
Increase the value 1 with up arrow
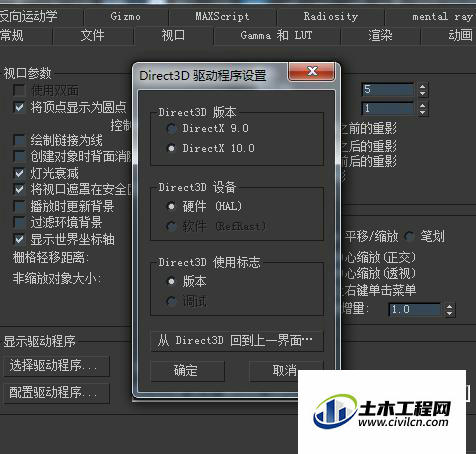pos(423,105)
